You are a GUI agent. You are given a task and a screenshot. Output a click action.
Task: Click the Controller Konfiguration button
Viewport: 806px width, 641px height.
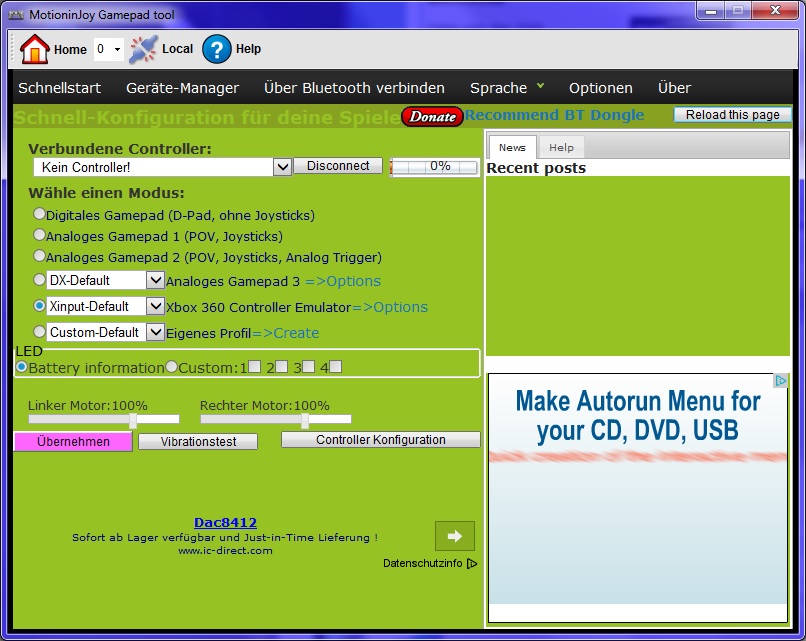(380, 439)
